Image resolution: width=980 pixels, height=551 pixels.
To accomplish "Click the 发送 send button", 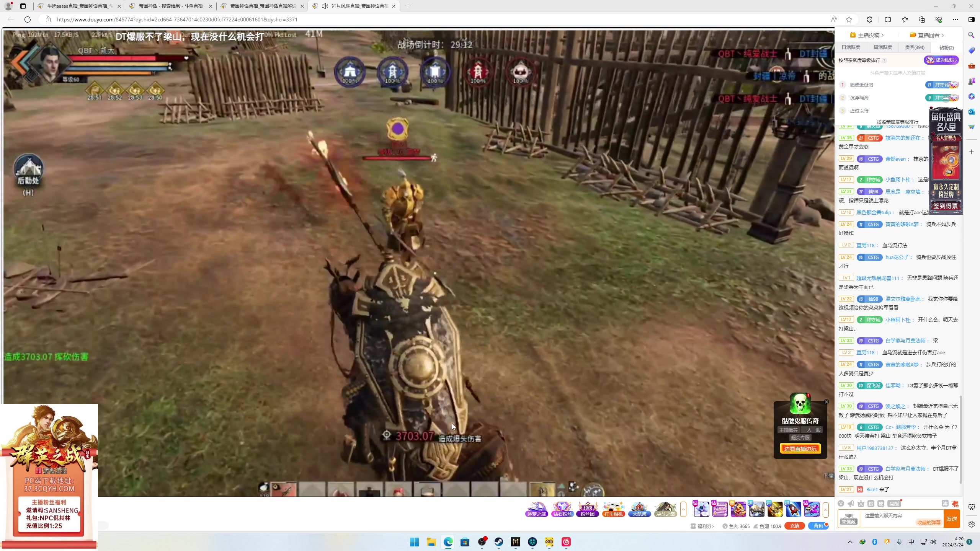I will pos(952,519).
